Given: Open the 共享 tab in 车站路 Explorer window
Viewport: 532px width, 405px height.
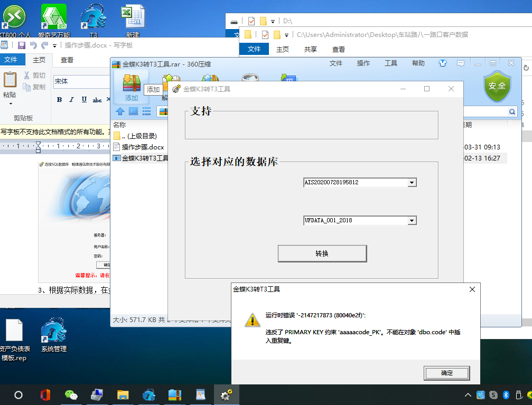Looking at the screenshot, I should tap(311, 49).
